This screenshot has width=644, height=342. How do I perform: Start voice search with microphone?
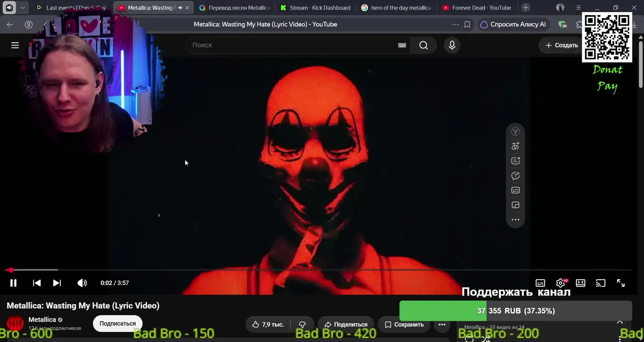tap(452, 45)
